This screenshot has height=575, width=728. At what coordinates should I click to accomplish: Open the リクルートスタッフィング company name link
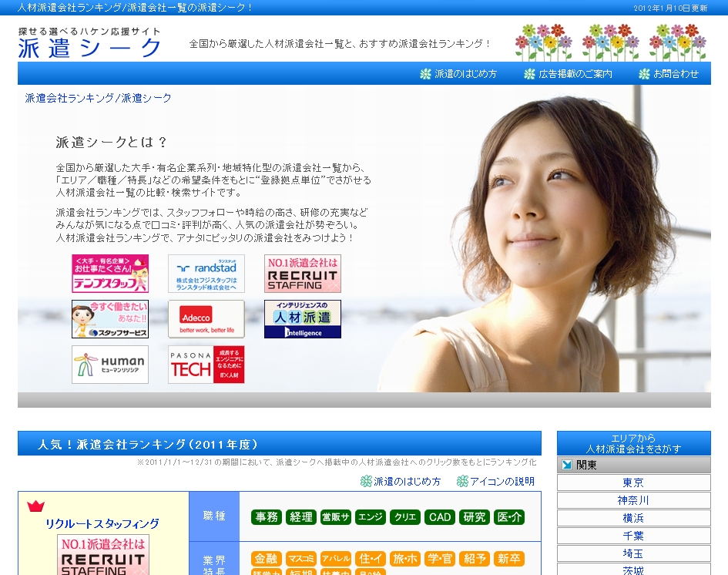tap(102, 524)
